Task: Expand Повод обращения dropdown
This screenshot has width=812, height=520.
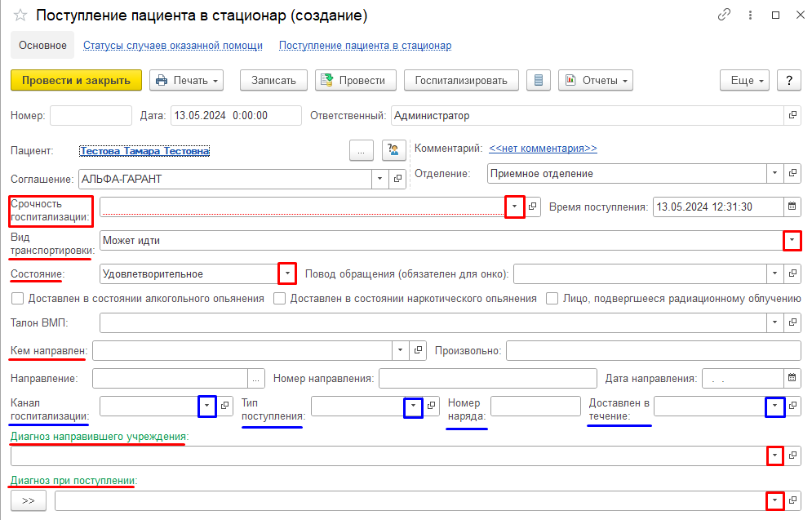Action: coord(774,273)
